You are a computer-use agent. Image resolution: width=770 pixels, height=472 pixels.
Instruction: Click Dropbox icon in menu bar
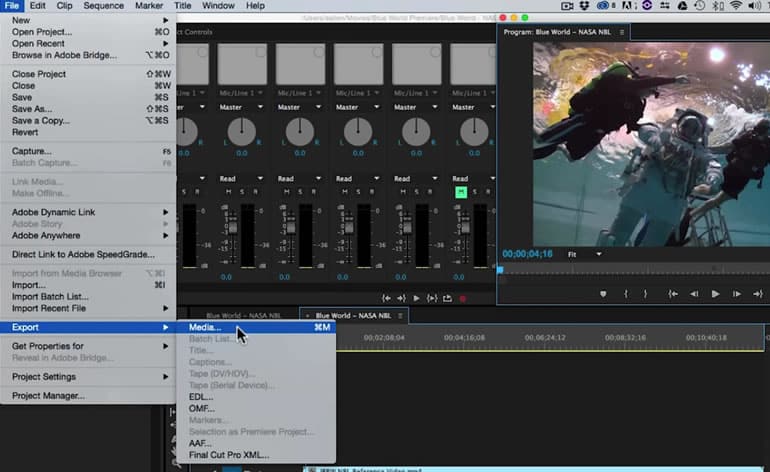[584, 6]
